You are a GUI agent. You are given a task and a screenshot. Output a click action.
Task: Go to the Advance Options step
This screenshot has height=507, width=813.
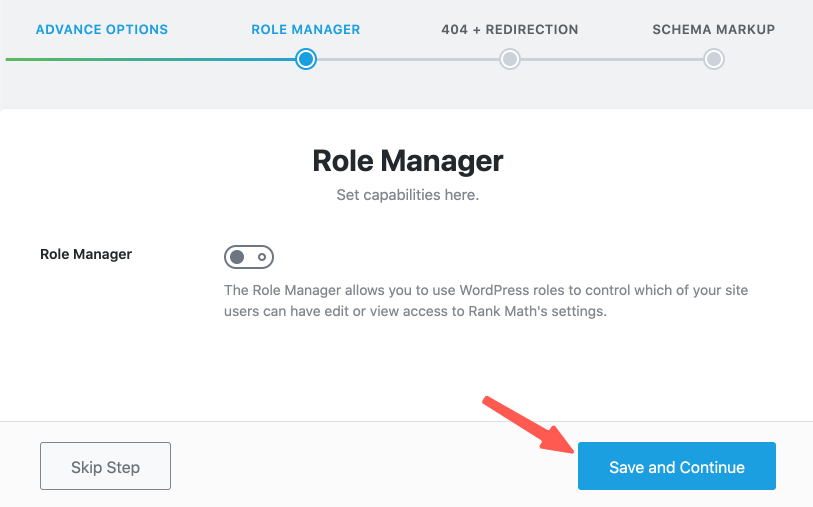[x=102, y=29]
